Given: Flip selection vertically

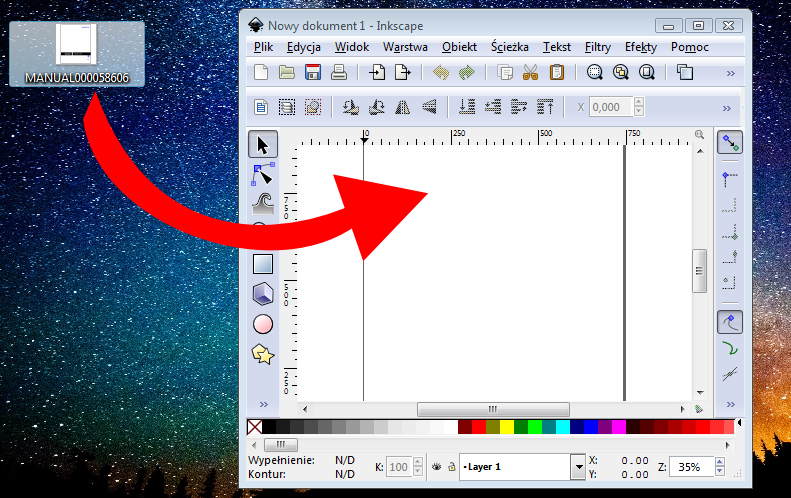Looking at the screenshot, I should [x=429, y=107].
